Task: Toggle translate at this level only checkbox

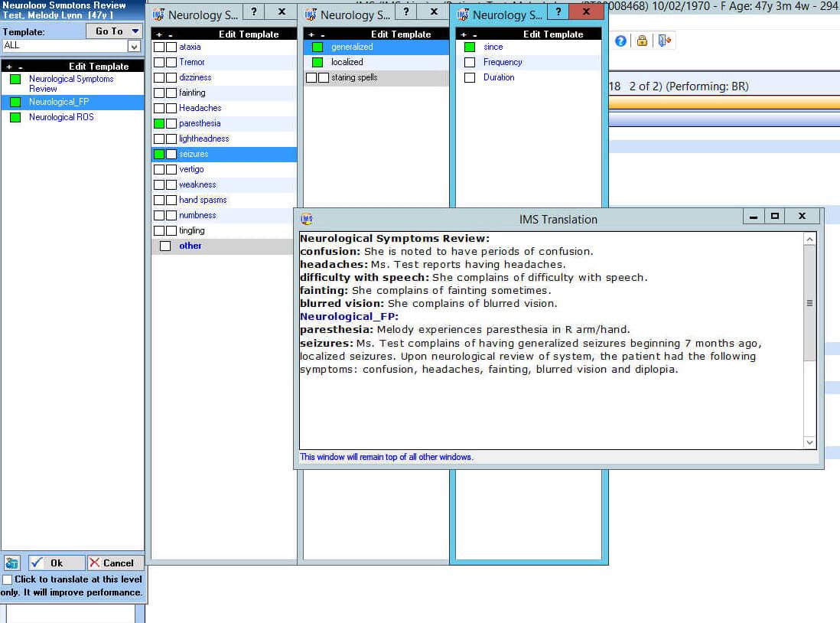Action: click(x=7, y=579)
